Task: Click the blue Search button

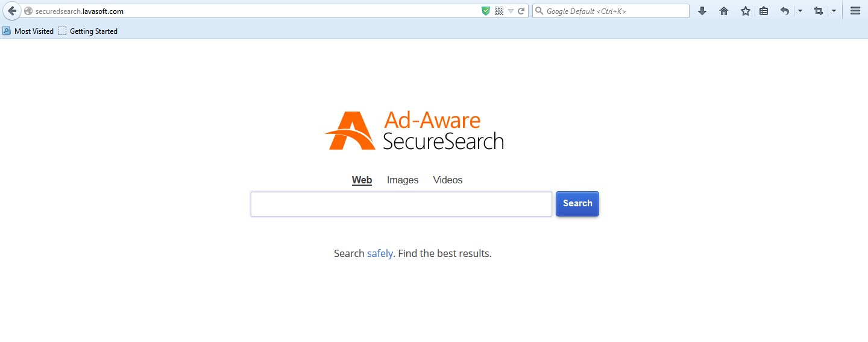Action: coord(577,204)
